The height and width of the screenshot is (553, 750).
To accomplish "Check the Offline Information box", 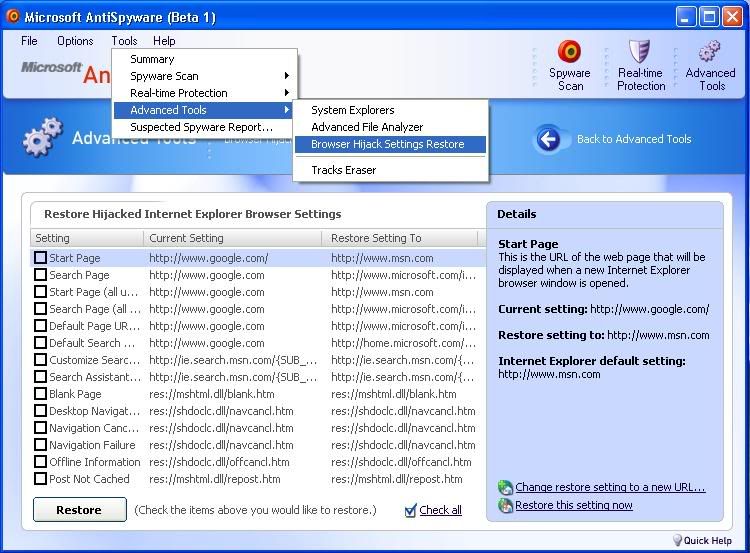I will coord(41,462).
